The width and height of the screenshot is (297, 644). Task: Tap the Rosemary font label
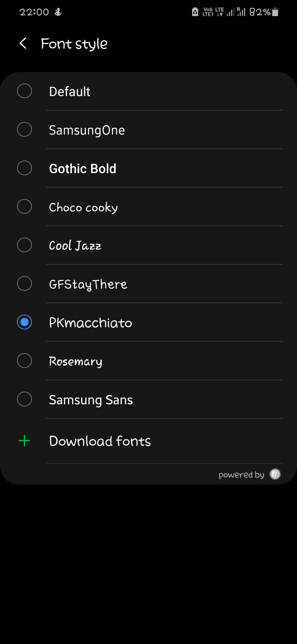76,361
